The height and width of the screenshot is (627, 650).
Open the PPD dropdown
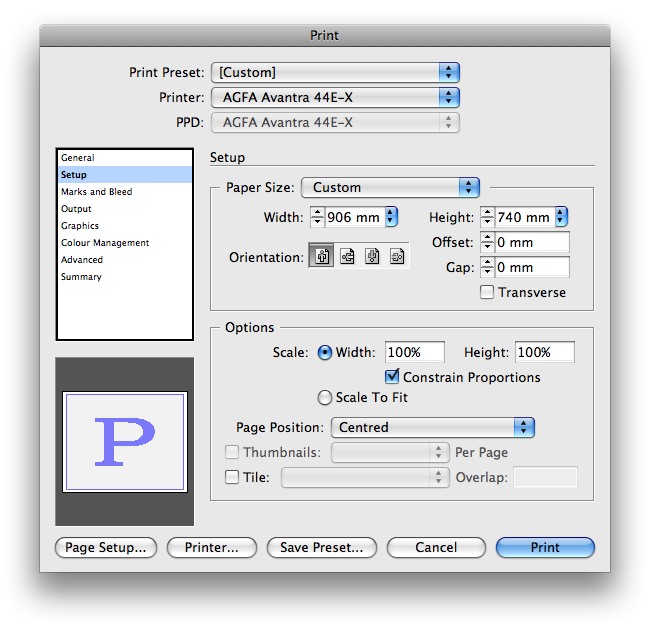pyautogui.click(x=335, y=123)
